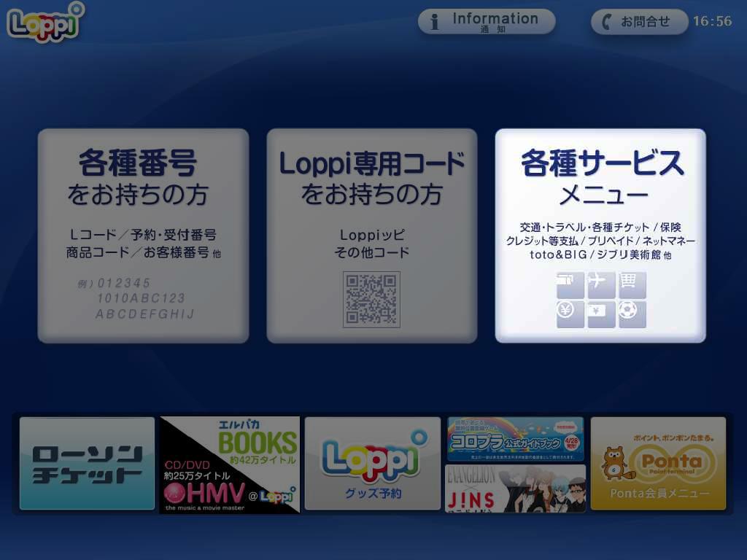Click the Loppiッピ その他コード text
The width and height of the screenshot is (747, 560).
(371, 244)
